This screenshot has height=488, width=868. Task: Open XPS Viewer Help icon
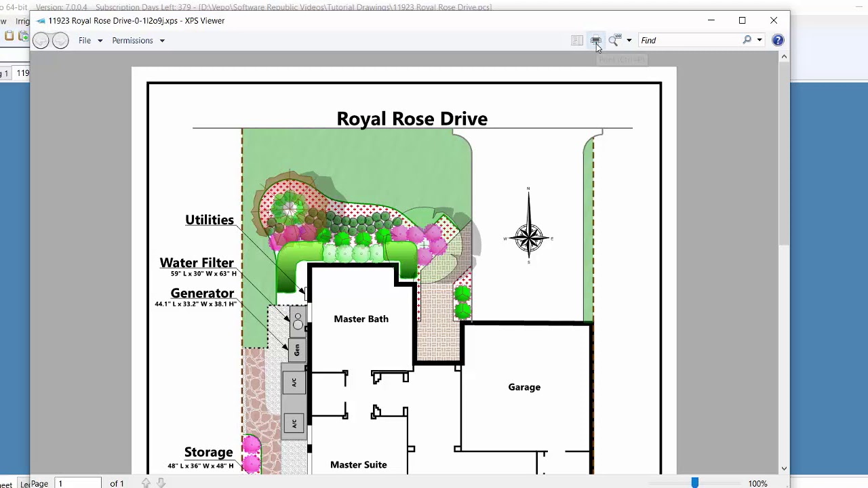click(778, 41)
